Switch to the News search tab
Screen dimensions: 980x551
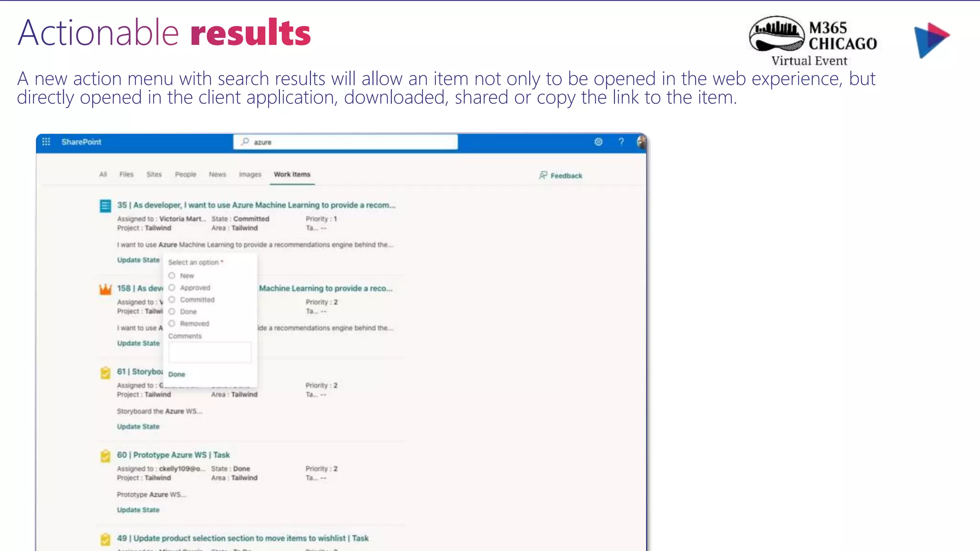click(217, 174)
